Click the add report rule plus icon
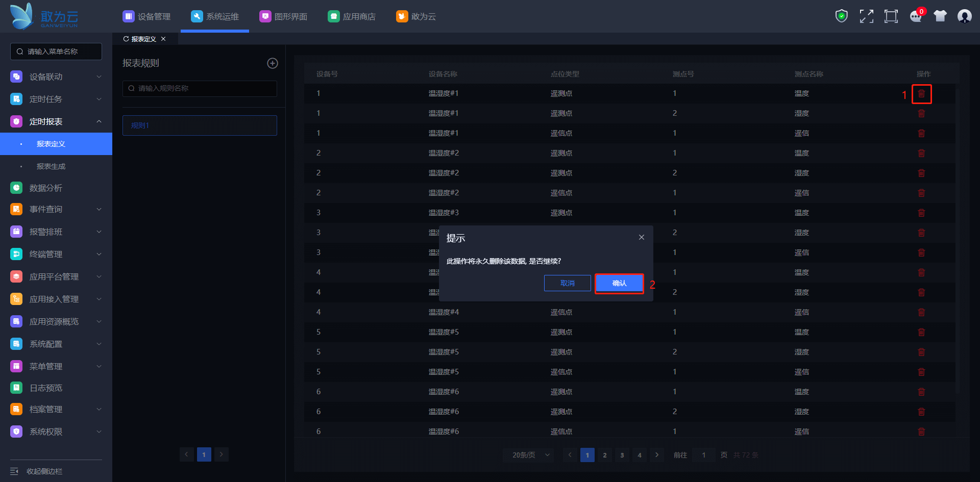980x482 pixels. click(273, 63)
